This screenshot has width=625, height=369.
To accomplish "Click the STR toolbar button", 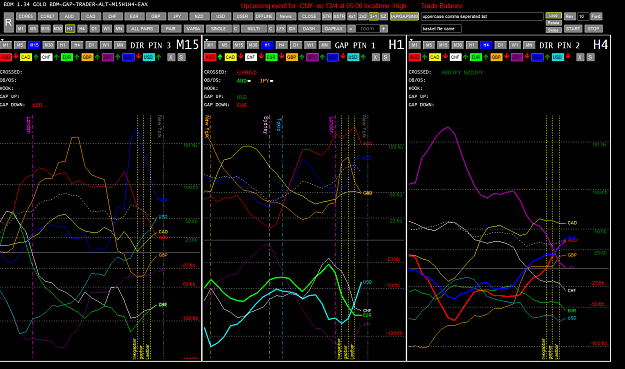I will pos(326,16).
